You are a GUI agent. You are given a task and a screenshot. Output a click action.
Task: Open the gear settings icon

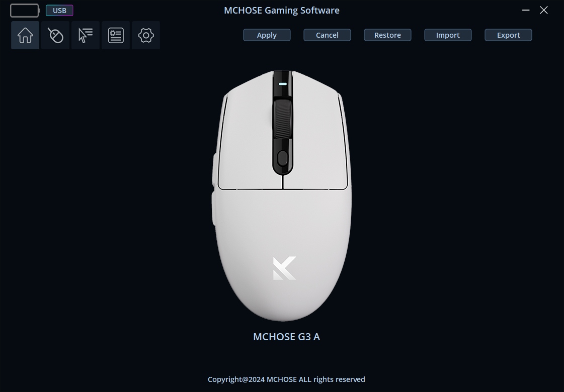click(x=146, y=35)
